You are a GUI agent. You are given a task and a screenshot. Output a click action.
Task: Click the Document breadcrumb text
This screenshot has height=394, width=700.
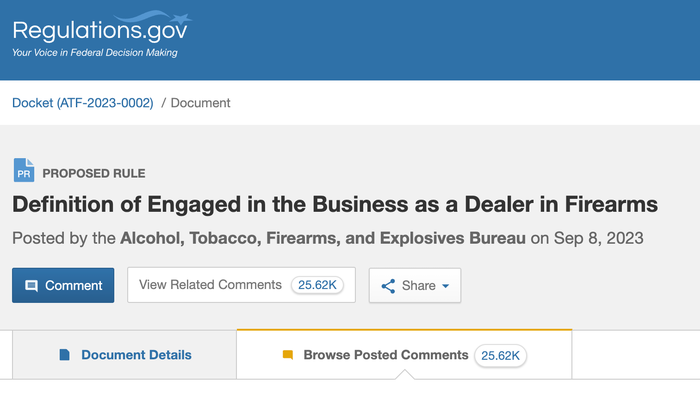click(x=200, y=103)
